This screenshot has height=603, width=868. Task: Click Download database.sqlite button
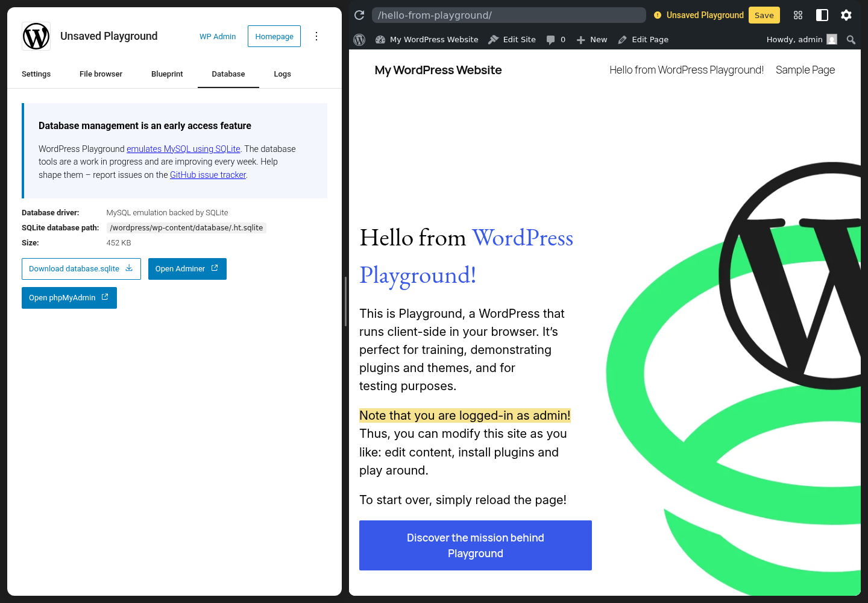click(x=81, y=269)
